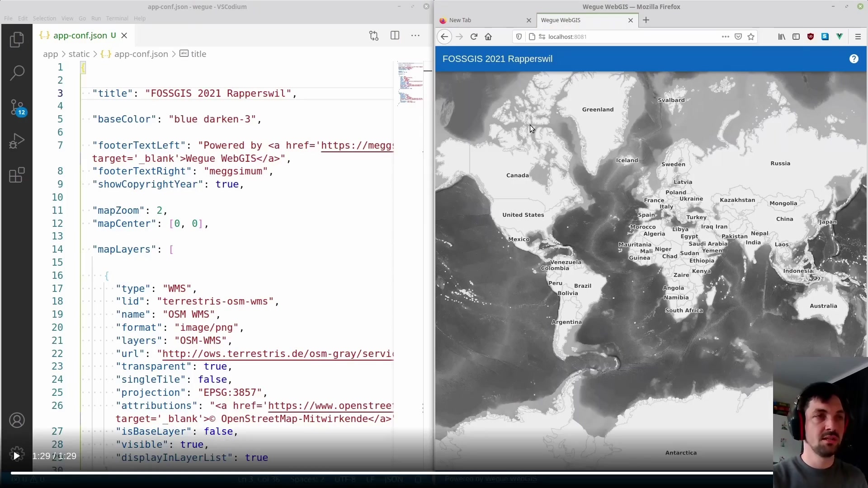Click the Open Changes icon in editor toolbar
The width and height of the screenshot is (868, 488).
[x=374, y=36]
